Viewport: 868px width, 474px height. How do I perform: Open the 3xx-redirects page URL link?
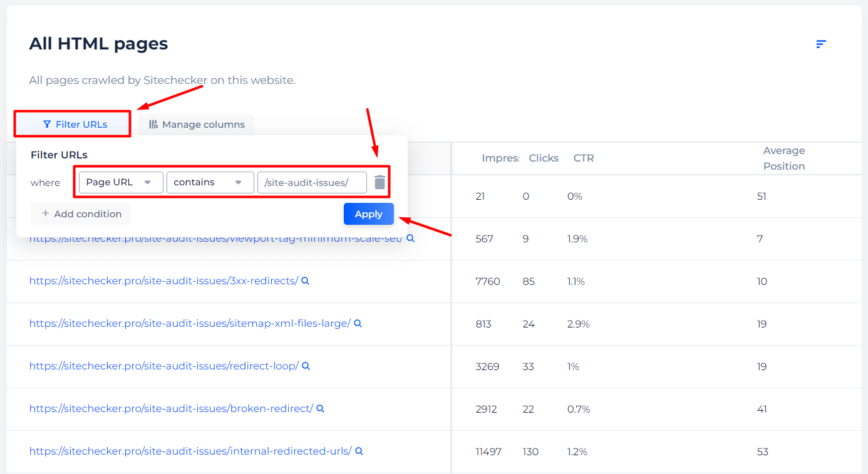164,281
